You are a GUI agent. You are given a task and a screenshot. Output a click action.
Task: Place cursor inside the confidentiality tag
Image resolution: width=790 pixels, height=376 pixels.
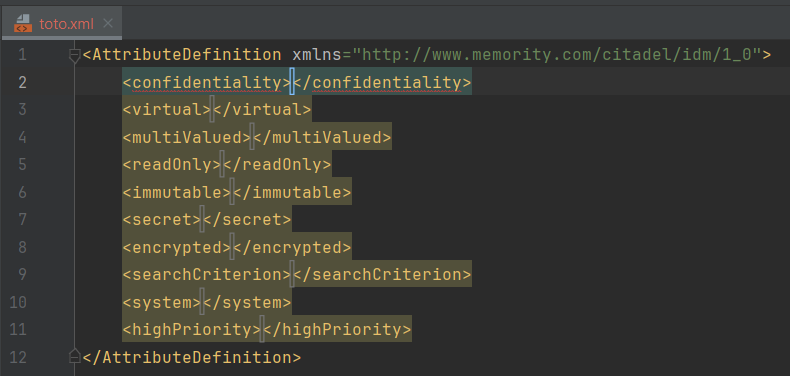click(x=292, y=82)
